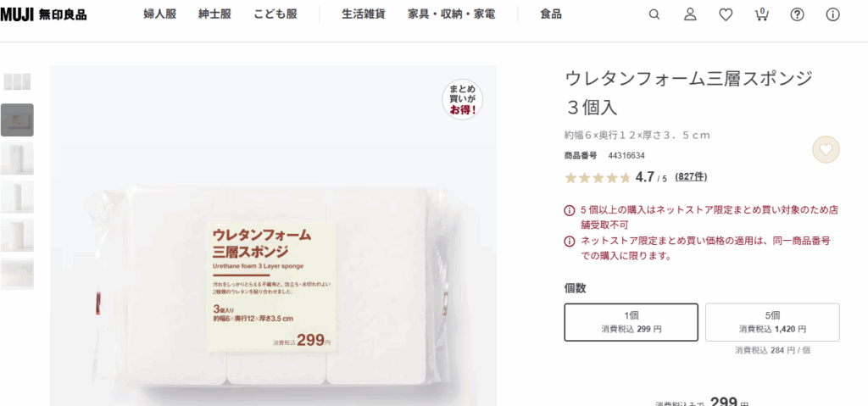
Task: Click the MUJI 無印良品 logo
Action: point(43,15)
